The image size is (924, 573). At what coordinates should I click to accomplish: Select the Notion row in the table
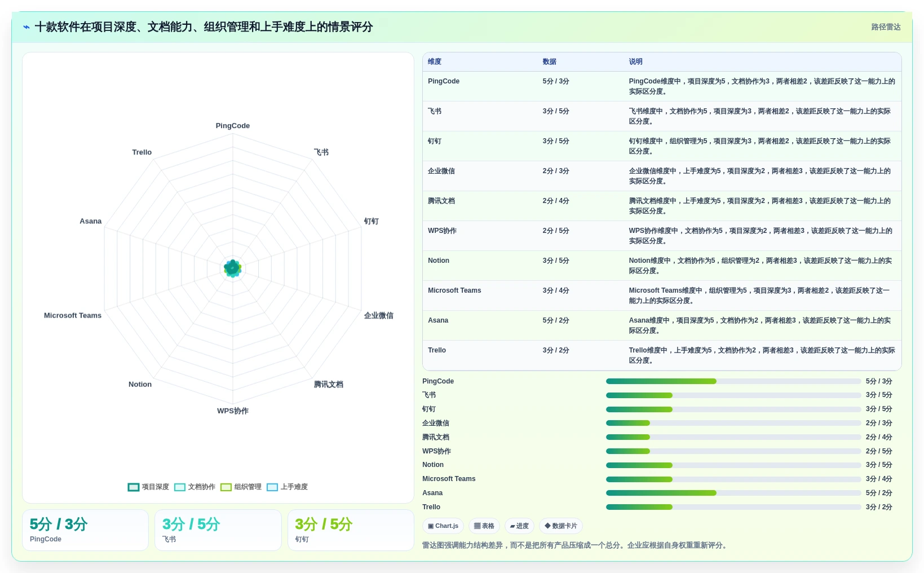click(x=662, y=266)
